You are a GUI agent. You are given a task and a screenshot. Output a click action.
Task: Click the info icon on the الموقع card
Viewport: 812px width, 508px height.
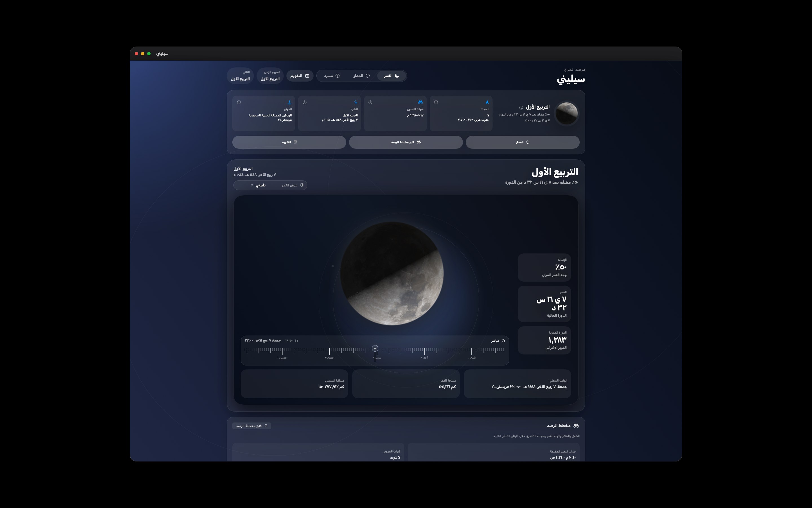[239, 102]
